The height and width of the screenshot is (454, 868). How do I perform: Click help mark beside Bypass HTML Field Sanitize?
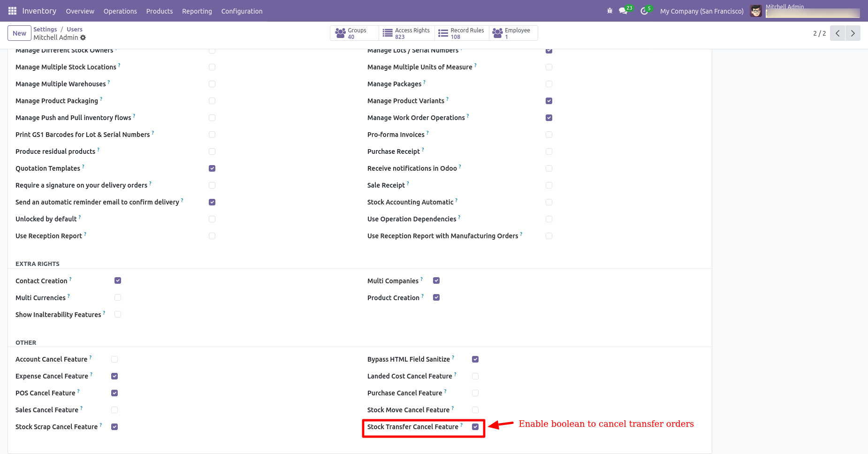point(453,357)
